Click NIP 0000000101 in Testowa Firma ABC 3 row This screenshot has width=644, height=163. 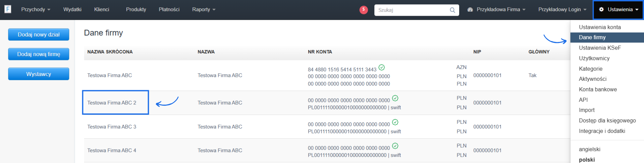487,127
